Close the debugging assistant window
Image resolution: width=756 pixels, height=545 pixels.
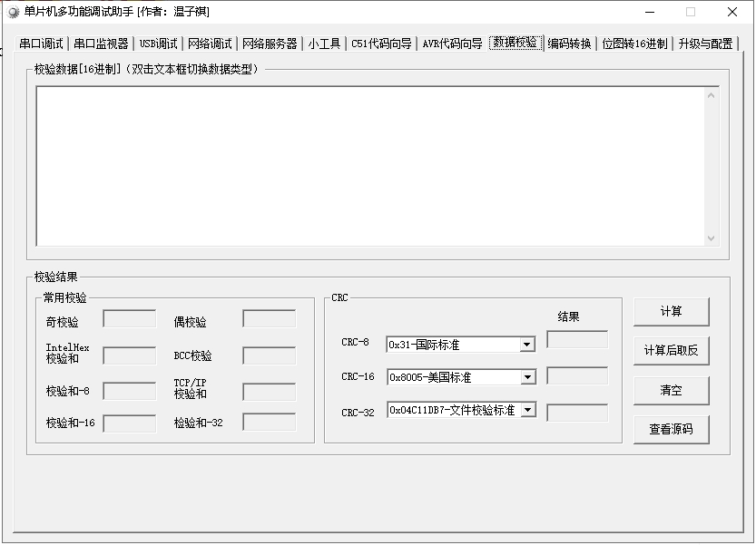pyautogui.click(x=731, y=12)
